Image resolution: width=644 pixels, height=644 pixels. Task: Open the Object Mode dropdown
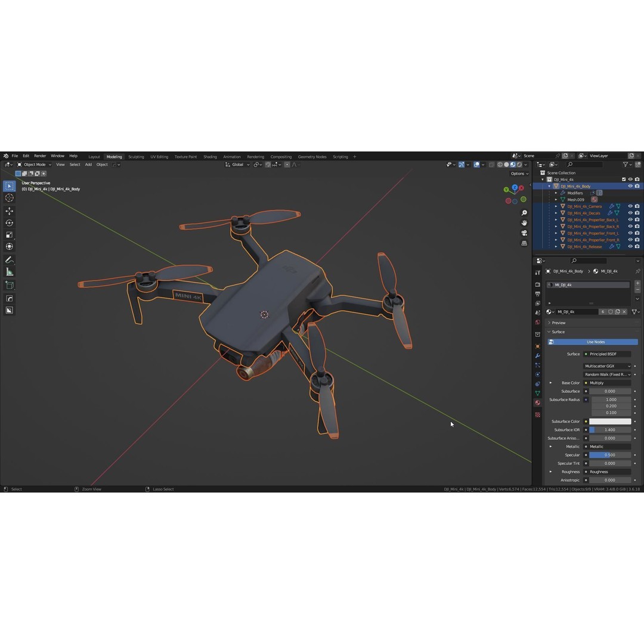coord(34,165)
